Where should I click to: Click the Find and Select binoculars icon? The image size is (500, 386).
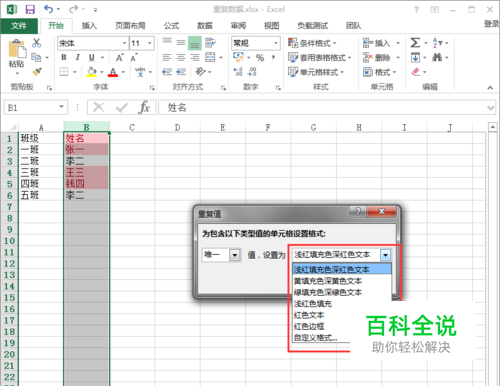(x=437, y=57)
